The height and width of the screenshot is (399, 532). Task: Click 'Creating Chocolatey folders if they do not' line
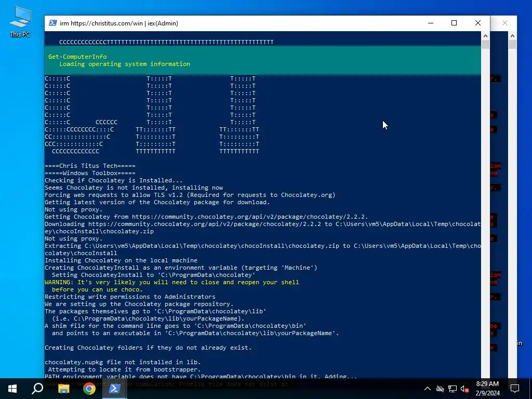tap(148, 348)
